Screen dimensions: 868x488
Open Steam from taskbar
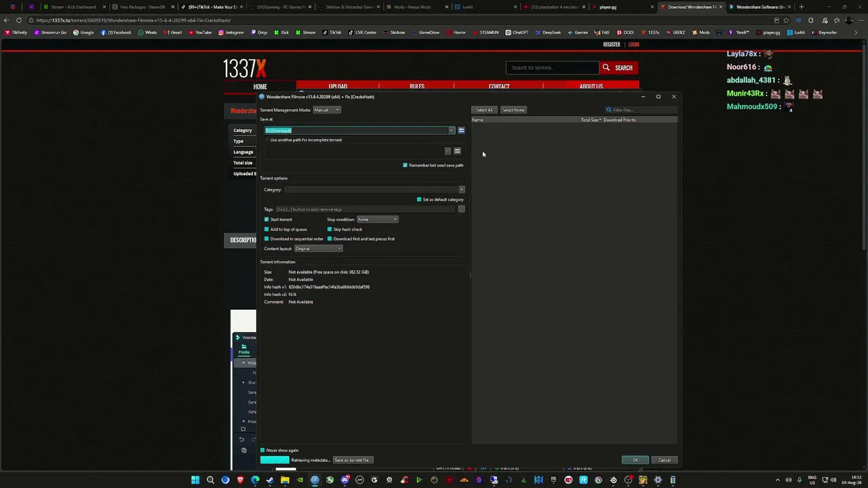click(270, 480)
